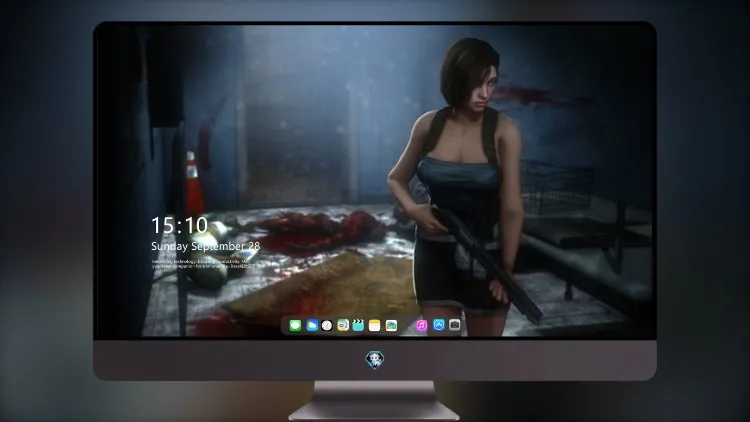
Task: Open the green Messages dock icon
Action: click(295, 325)
